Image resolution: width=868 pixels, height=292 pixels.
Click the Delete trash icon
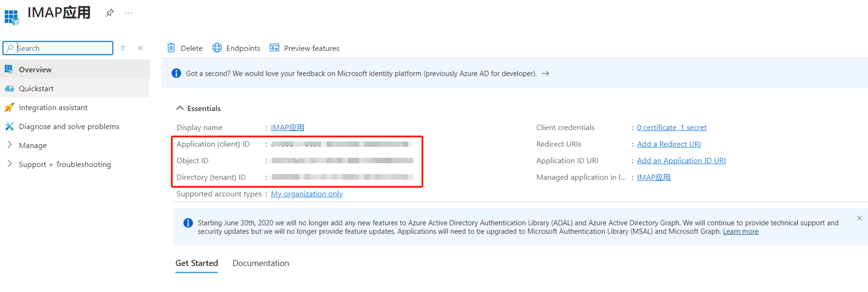pyautogui.click(x=171, y=48)
